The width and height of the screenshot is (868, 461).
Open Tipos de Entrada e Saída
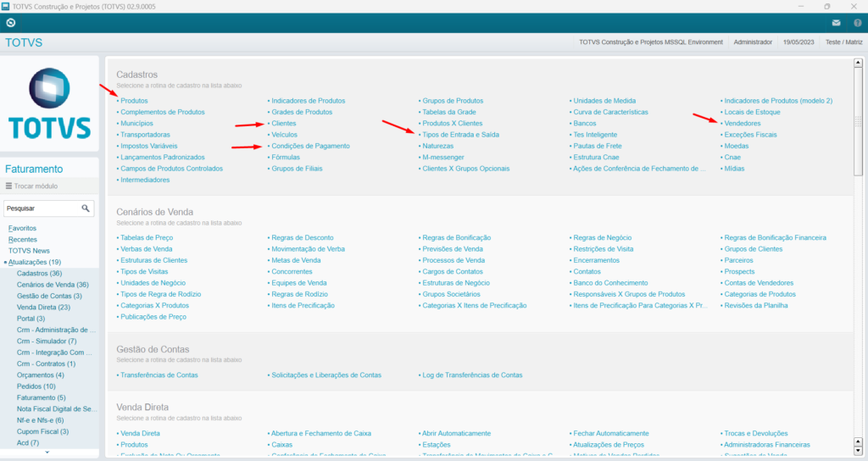coord(460,135)
